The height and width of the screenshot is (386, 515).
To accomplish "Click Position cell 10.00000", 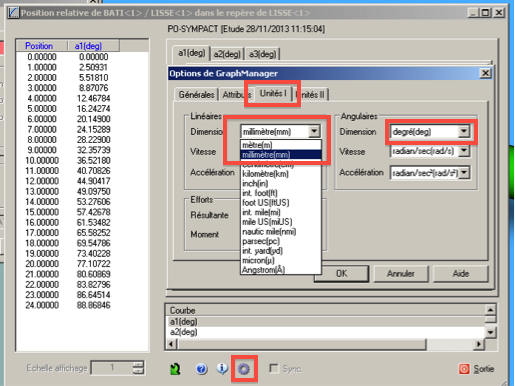I will click(x=42, y=160).
